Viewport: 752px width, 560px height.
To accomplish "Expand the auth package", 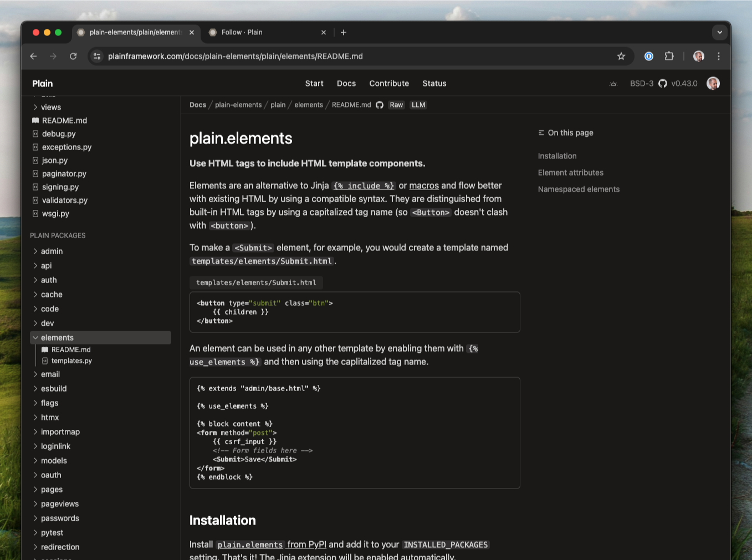I will pyautogui.click(x=49, y=280).
